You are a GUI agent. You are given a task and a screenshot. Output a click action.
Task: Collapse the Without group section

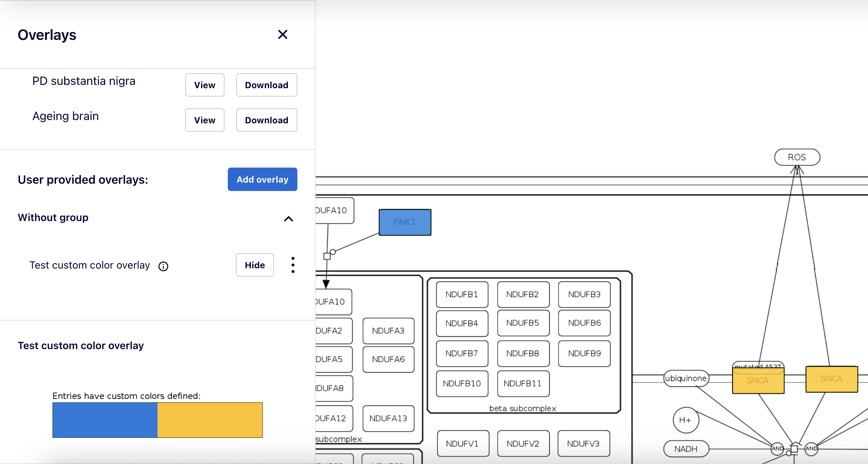[x=289, y=219]
